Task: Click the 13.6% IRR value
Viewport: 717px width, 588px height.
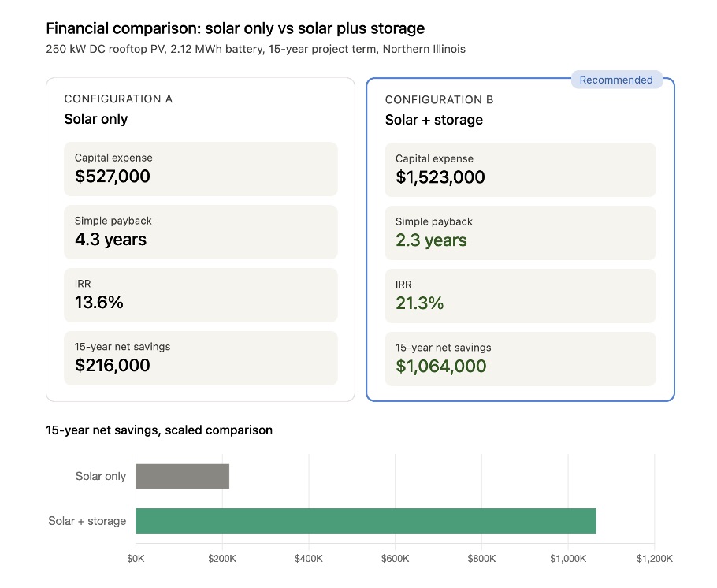Action: coord(98,302)
